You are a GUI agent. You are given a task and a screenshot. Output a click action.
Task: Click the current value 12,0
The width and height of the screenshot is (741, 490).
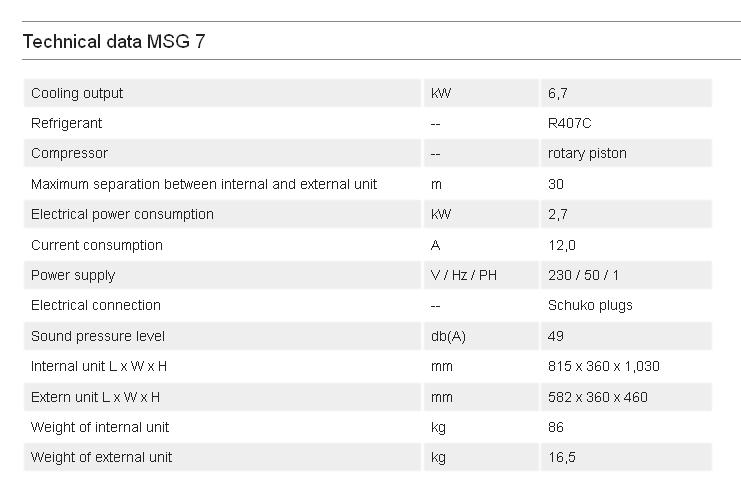(x=562, y=245)
